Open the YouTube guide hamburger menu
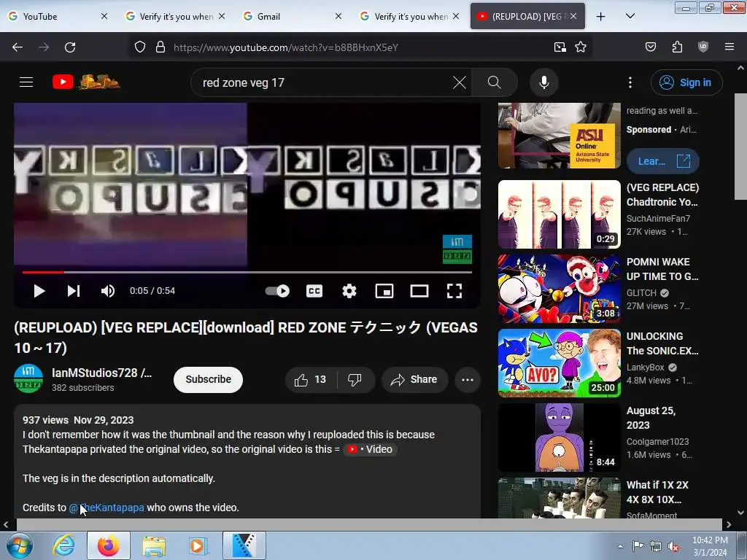This screenshot has width=747, height=560. point(26,82)
